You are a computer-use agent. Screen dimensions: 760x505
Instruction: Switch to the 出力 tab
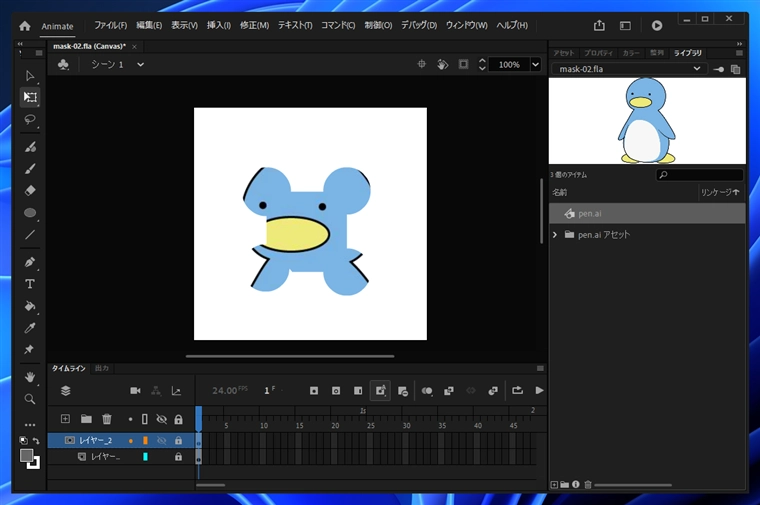[x=102, y=368]
